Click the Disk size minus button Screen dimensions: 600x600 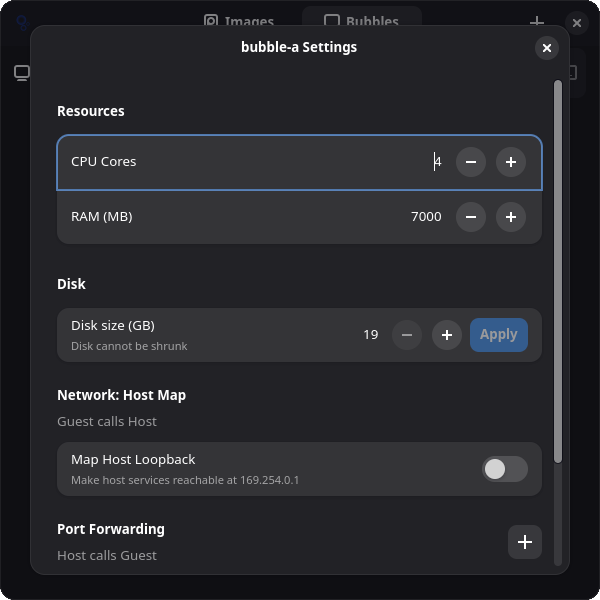pos(407,335)
